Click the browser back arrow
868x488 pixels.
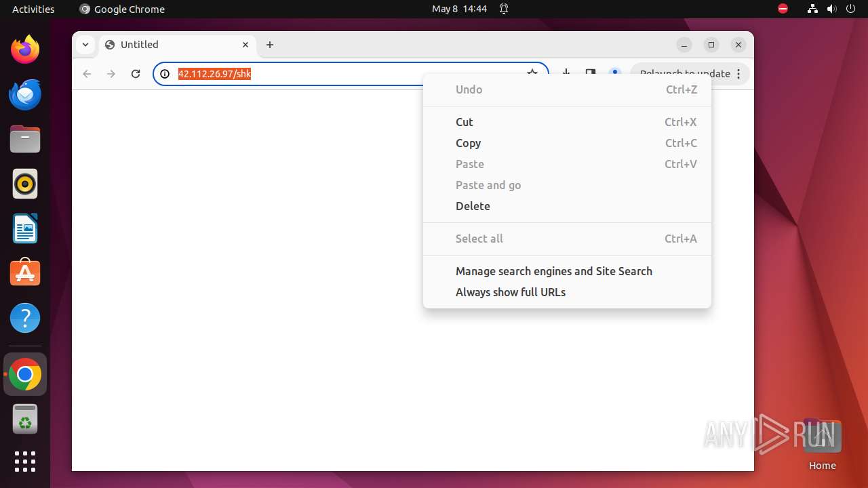[x=87, y=74]
